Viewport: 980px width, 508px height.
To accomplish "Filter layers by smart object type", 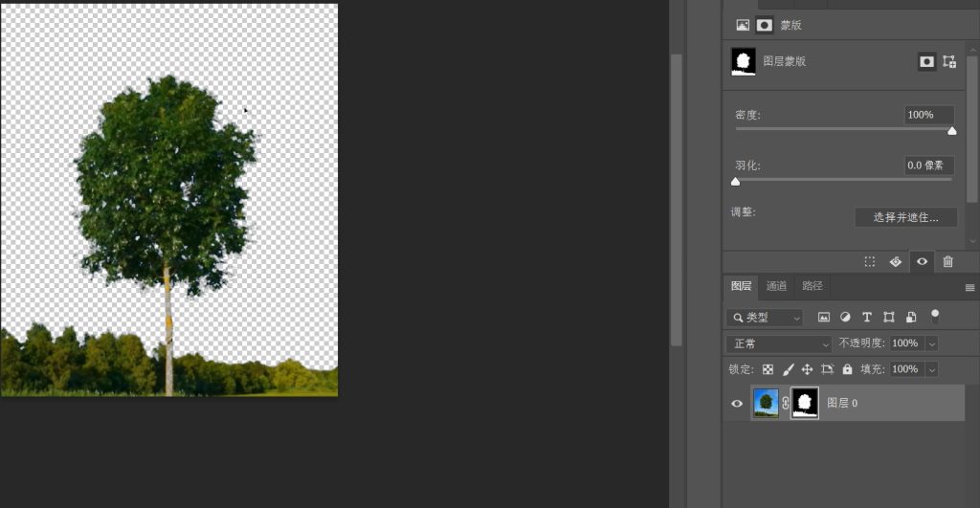I will click(x=911, y=317).
